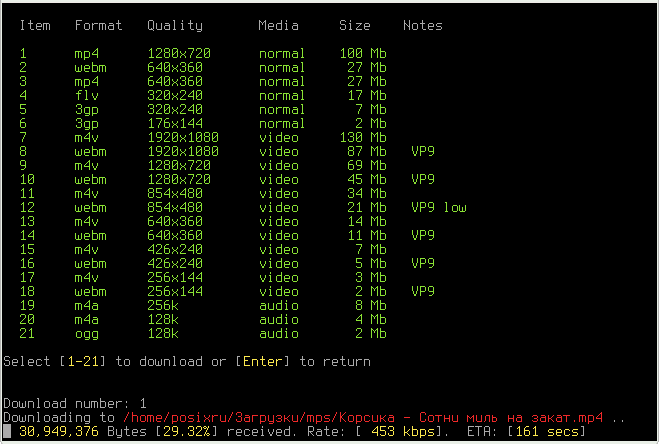659x444 pixels.
Task: Click the '256k' audio quality value
Action: click(163, 305)
